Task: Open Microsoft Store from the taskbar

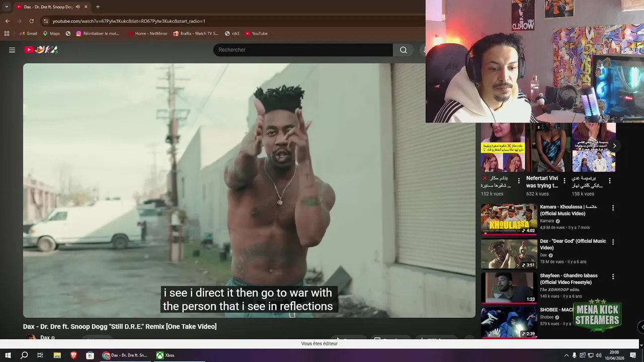Action: click(x=90, y=355)
